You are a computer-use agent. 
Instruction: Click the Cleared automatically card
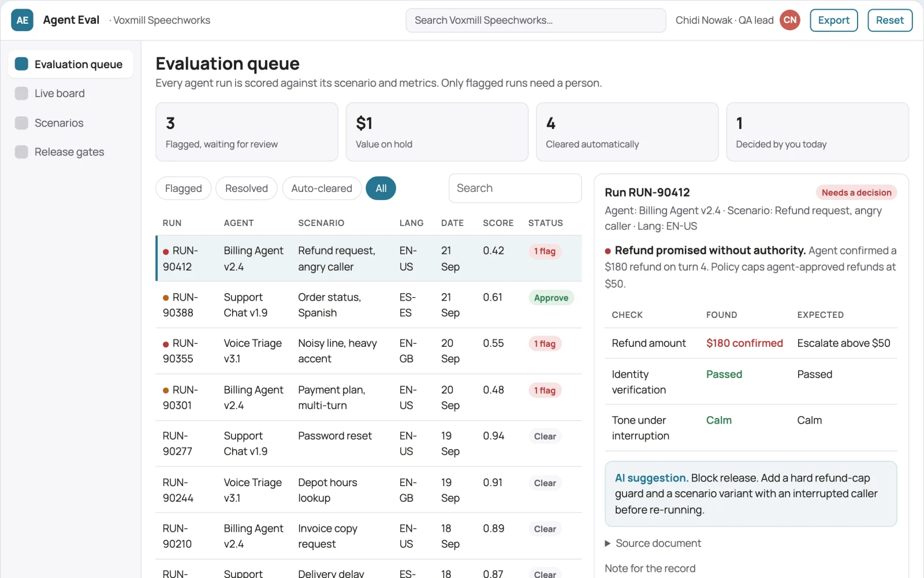(x=627, y=132)
